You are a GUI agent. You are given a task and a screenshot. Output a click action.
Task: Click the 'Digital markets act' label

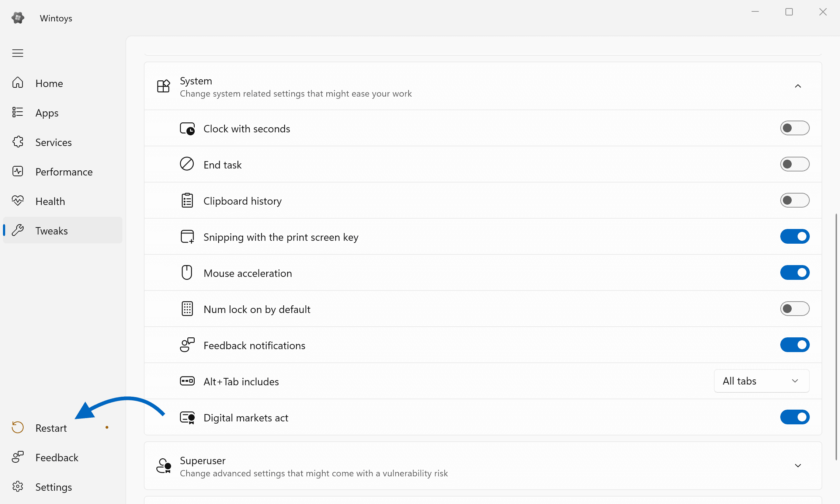tap(246, 418)
